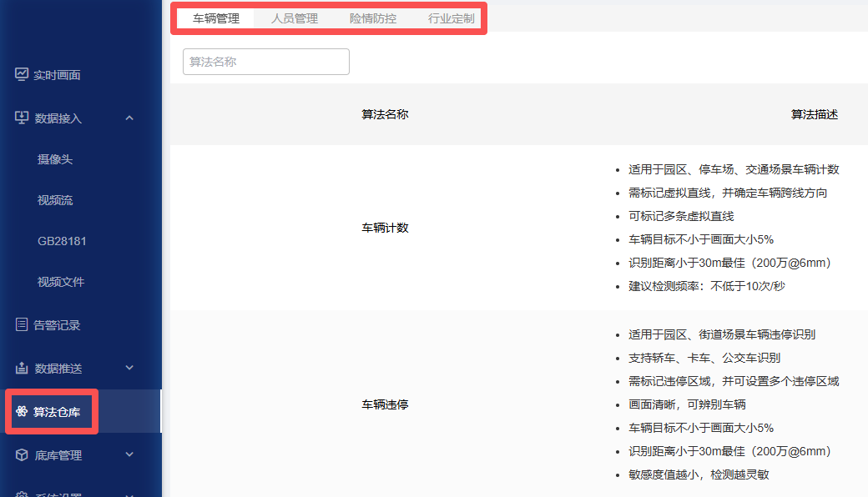Open the 视频流 submenu item
The height and width of the screenshot is (497, 868).
pyautogui.click(x=55, y=200)
